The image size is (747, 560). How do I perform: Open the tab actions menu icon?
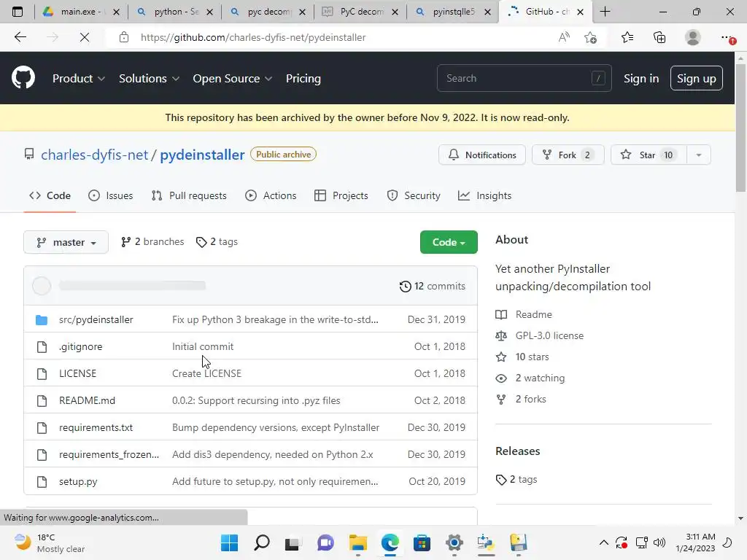tap(18, 12)
